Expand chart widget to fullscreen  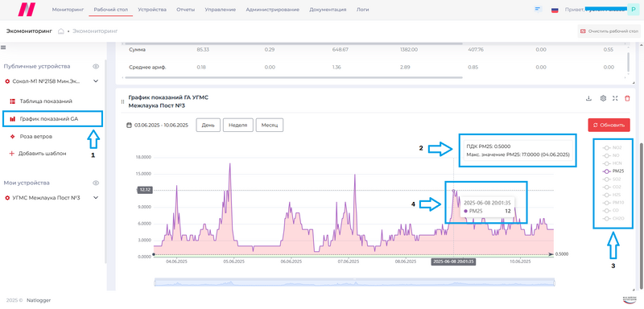(x=615, y=98)
